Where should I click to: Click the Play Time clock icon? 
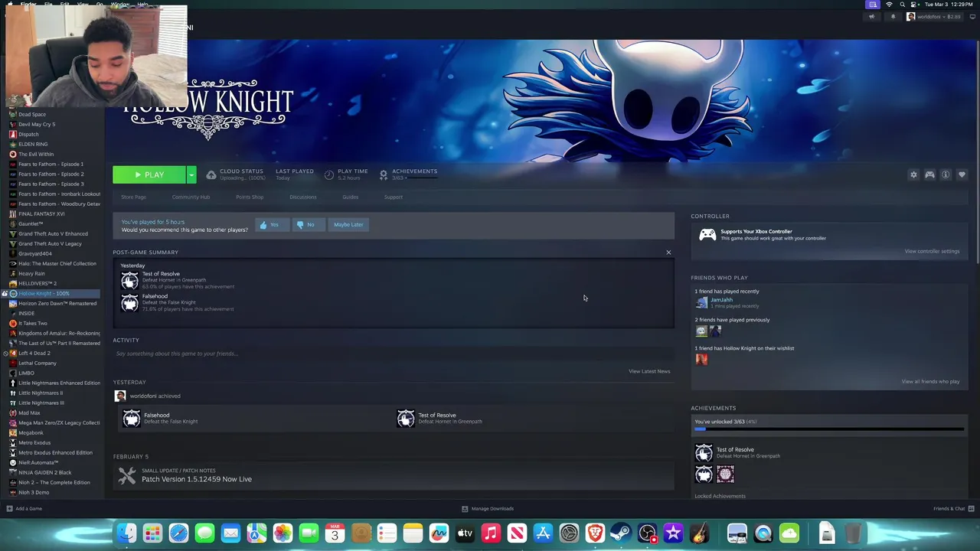329,175
